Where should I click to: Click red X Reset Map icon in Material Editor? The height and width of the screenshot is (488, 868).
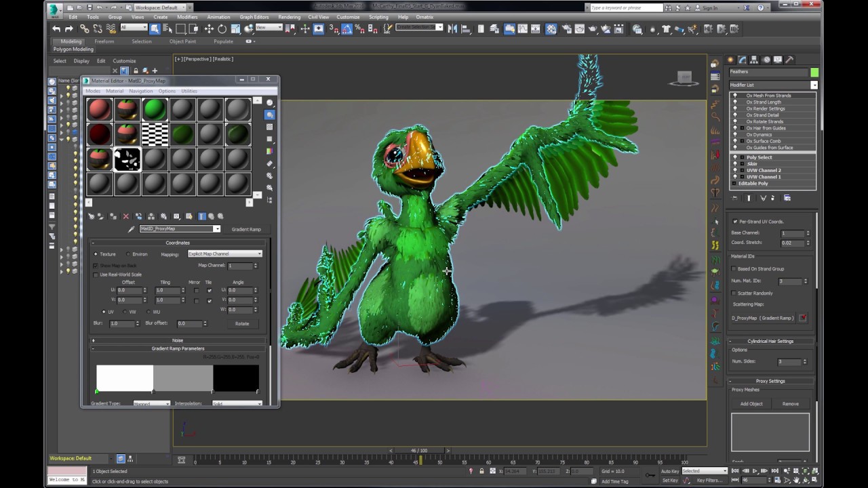coord(125,216)
